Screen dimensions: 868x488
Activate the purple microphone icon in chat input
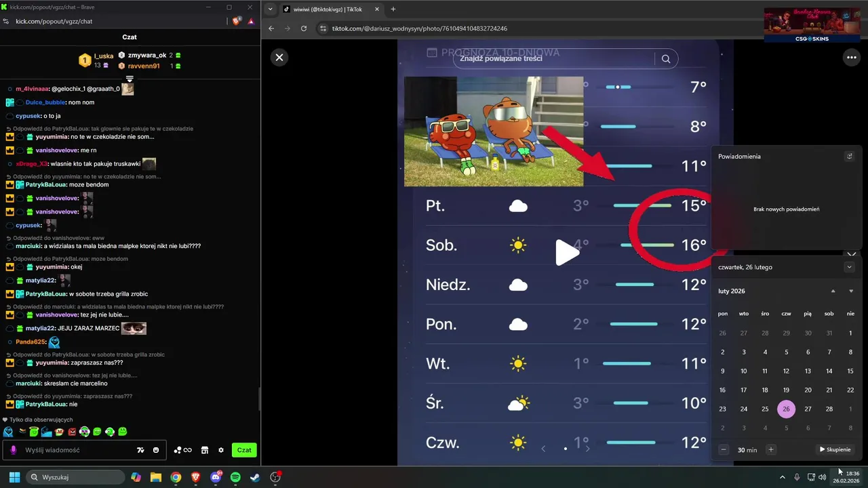tap(14, 450)
